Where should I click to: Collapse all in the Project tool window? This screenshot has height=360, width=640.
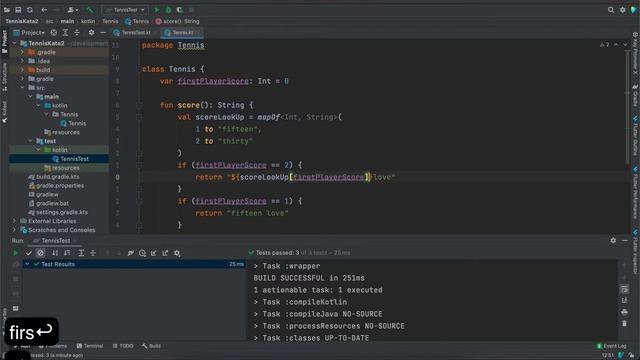click(x=77, y=32)
